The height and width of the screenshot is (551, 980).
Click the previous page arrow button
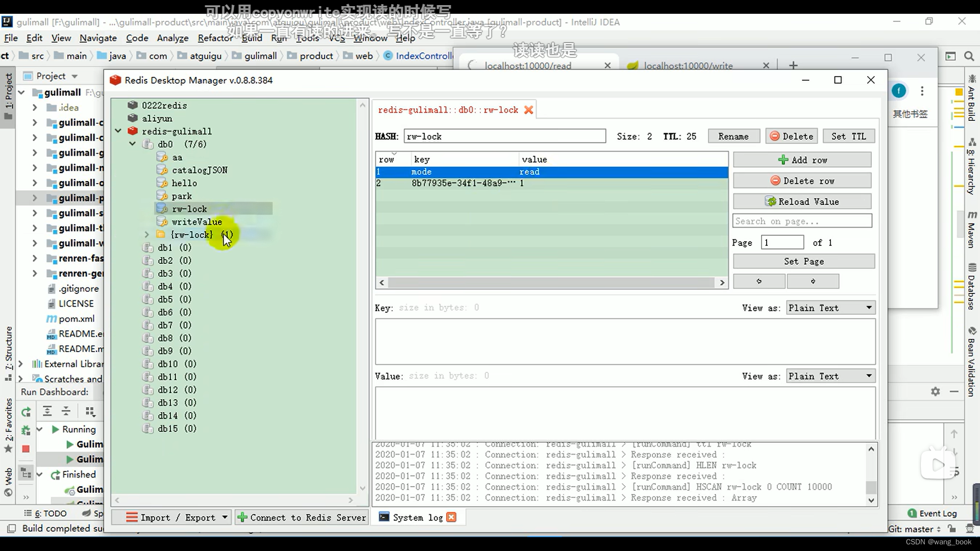(759, 281)
